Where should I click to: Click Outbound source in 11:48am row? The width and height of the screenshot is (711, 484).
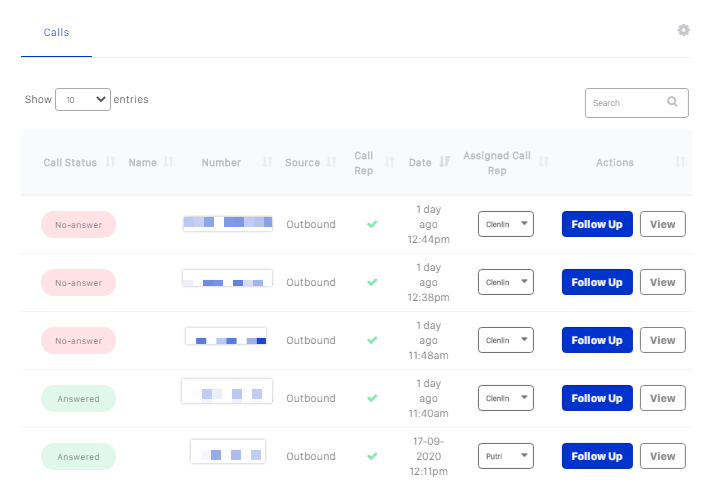click(311, 340)
